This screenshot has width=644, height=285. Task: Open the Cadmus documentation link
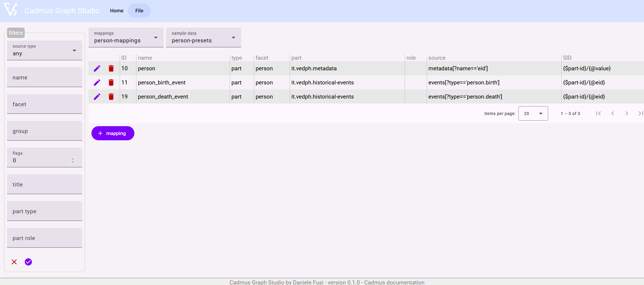[394, 282]
